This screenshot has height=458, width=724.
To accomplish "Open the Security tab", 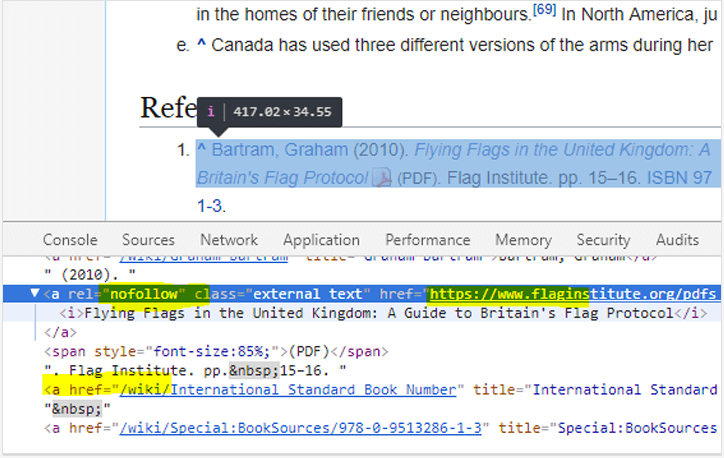I will tap(603, 240).
